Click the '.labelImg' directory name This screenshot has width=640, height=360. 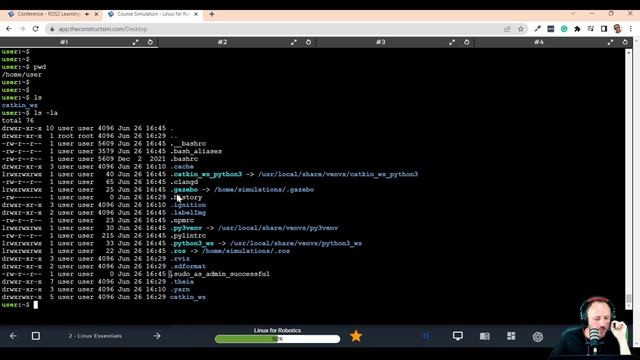pos(188,213)
